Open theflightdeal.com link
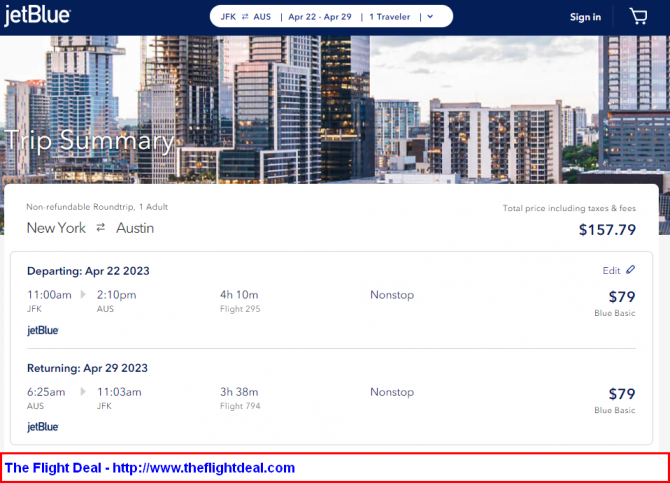Viewport: 670px width, 483px height. [x=204, y=468]
